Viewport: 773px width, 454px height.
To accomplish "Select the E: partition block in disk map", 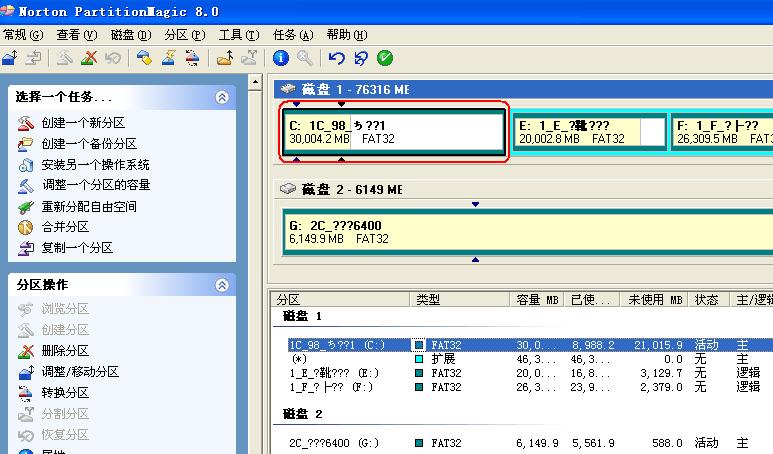I will tap(590, 132).
